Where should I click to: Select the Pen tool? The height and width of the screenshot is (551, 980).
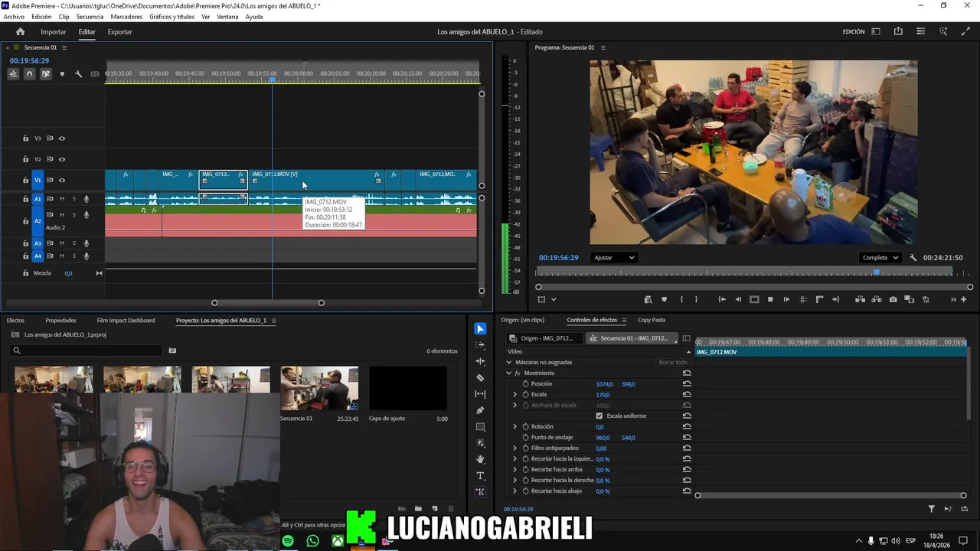coord(480,411)
